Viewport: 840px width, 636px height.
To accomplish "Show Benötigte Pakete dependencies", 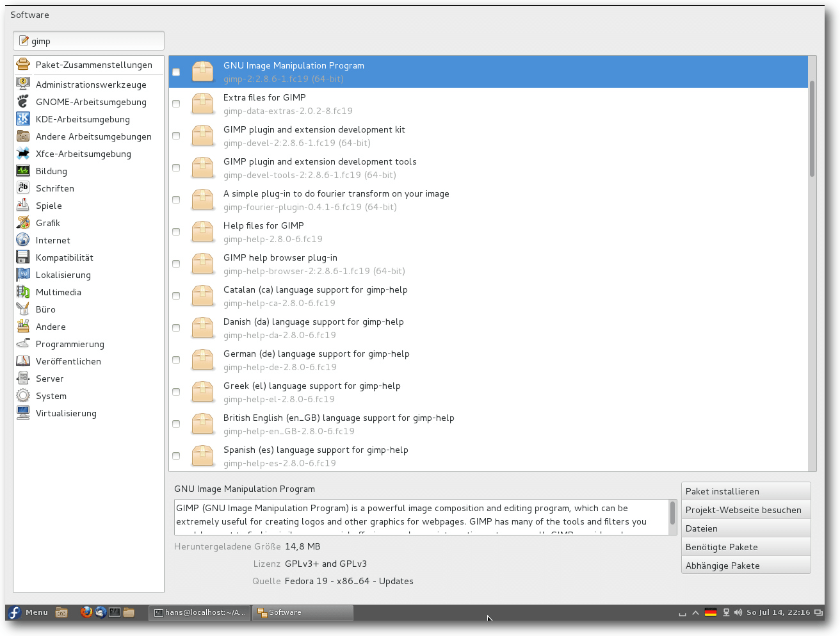I will (746, 547).
